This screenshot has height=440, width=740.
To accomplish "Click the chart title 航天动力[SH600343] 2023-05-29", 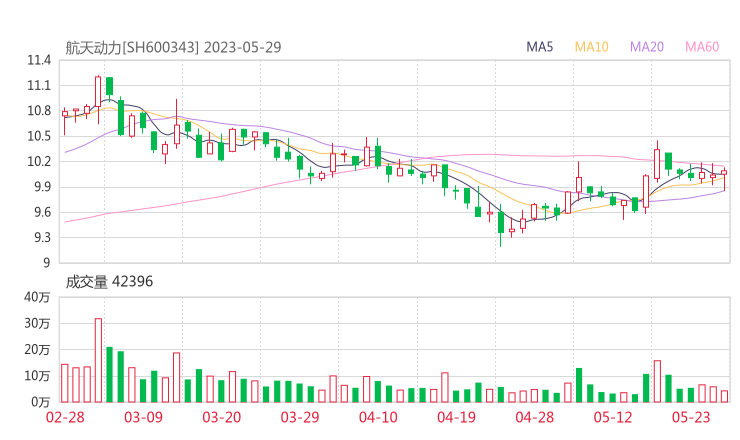I will coord(173,48).
